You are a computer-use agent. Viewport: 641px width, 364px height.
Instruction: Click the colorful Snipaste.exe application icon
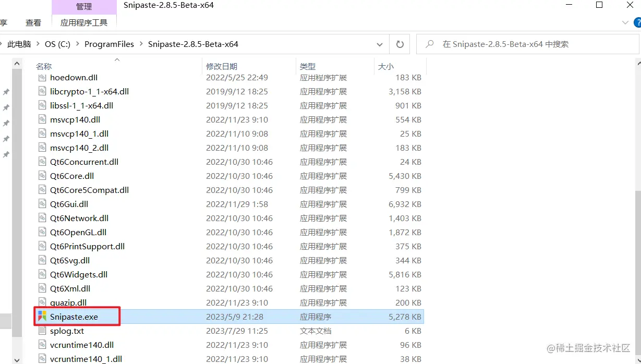tap(42, 317)
